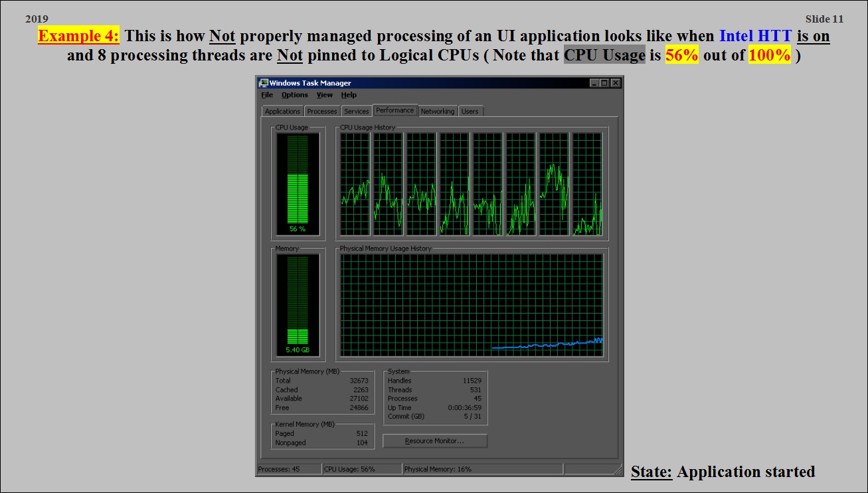Click the Free memory value 24866
This screenshot has height=493, width=868.
pyautogui.click(x=359, y=408)
